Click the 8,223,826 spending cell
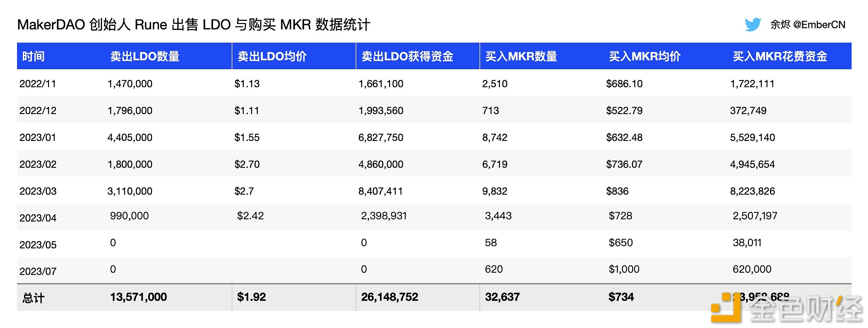 tap(753, 191)
